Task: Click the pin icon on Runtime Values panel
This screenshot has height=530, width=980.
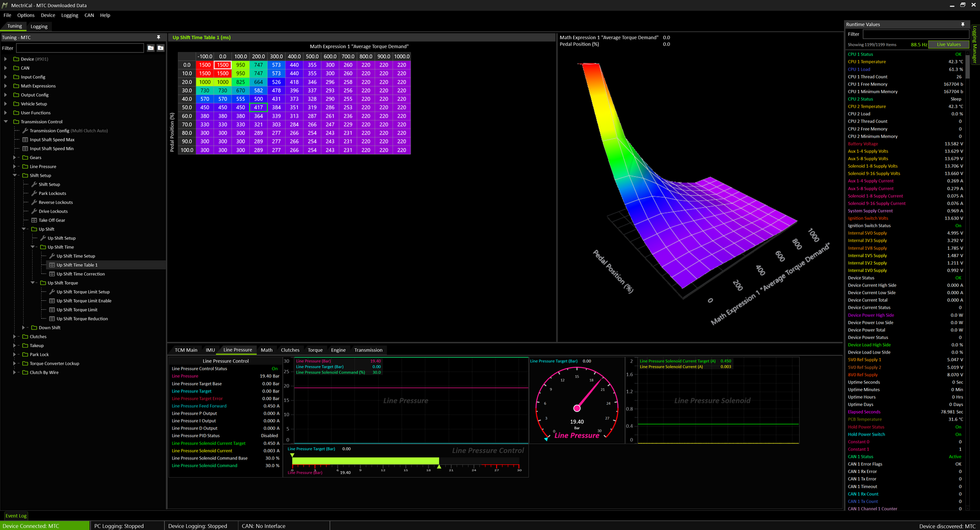Action: click(x=962, y=24)
